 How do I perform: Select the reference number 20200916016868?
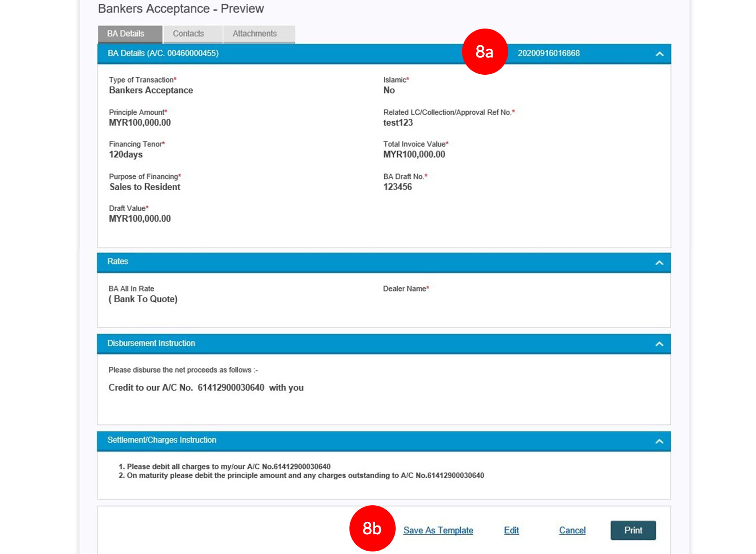(548, 53)
